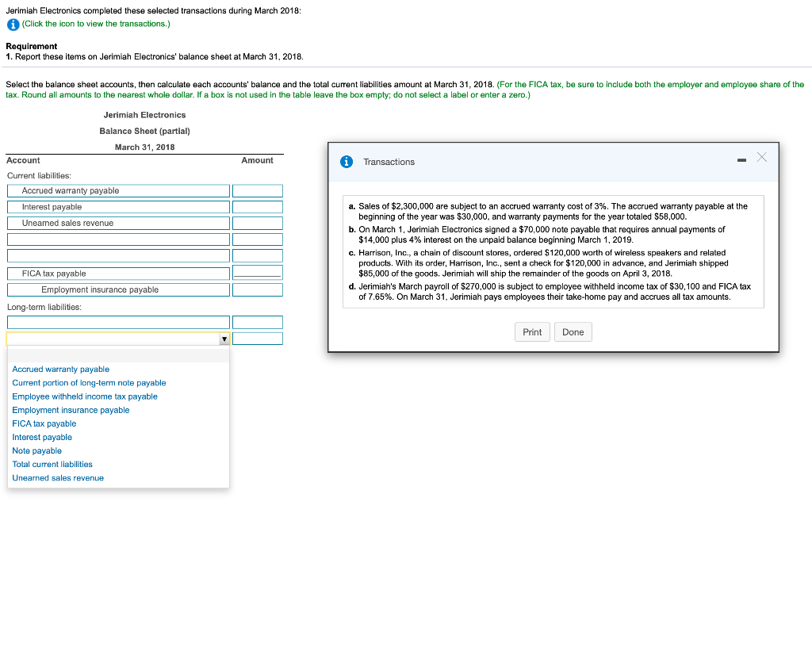Select 'Current portion of long-term note payable' option

(x=89, y=383)
